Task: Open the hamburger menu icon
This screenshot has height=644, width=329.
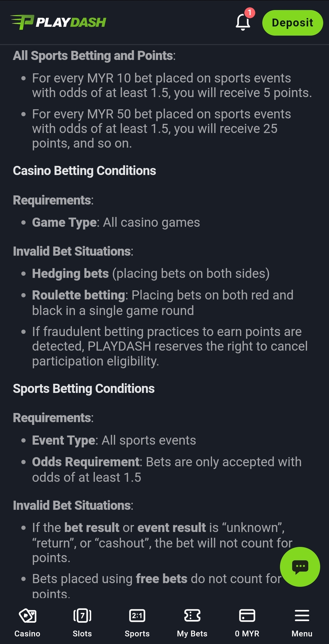Action: pyautogui.click(x=302, y=616)
